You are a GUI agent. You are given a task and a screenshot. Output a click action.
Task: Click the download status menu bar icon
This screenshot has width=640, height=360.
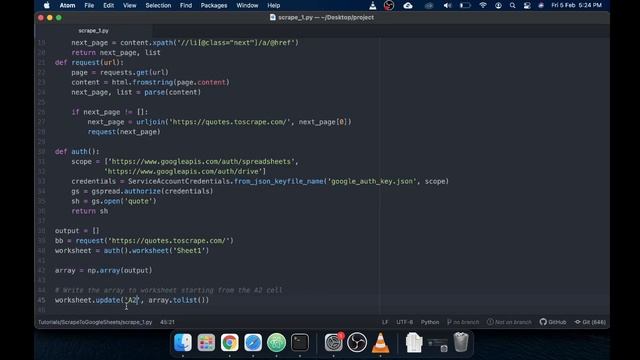pyautogui.click(x=498, y=5)
